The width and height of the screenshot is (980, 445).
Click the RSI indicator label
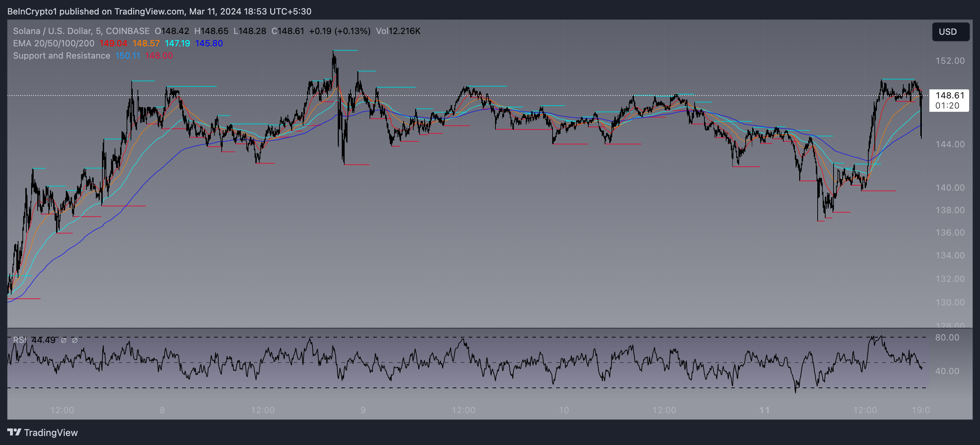[20, 340]
